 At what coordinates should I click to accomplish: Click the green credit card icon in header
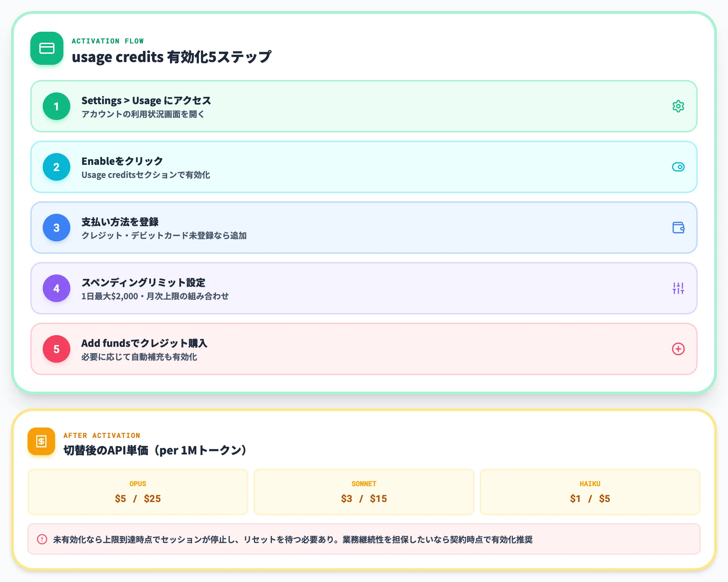point(47,48)
